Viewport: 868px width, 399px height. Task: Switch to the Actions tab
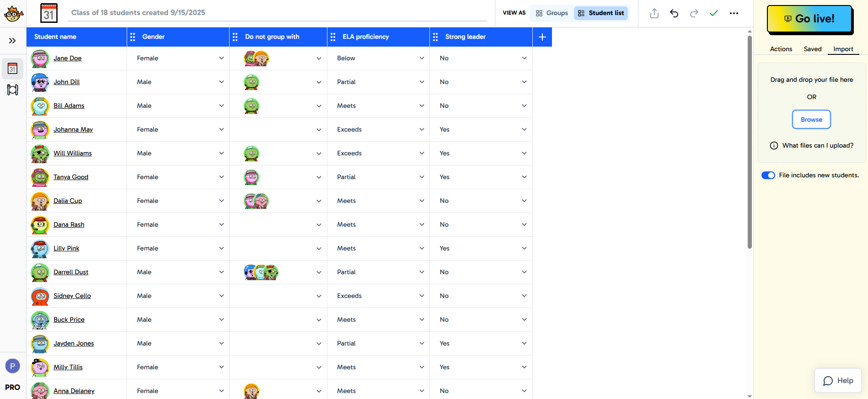[781, 49]
